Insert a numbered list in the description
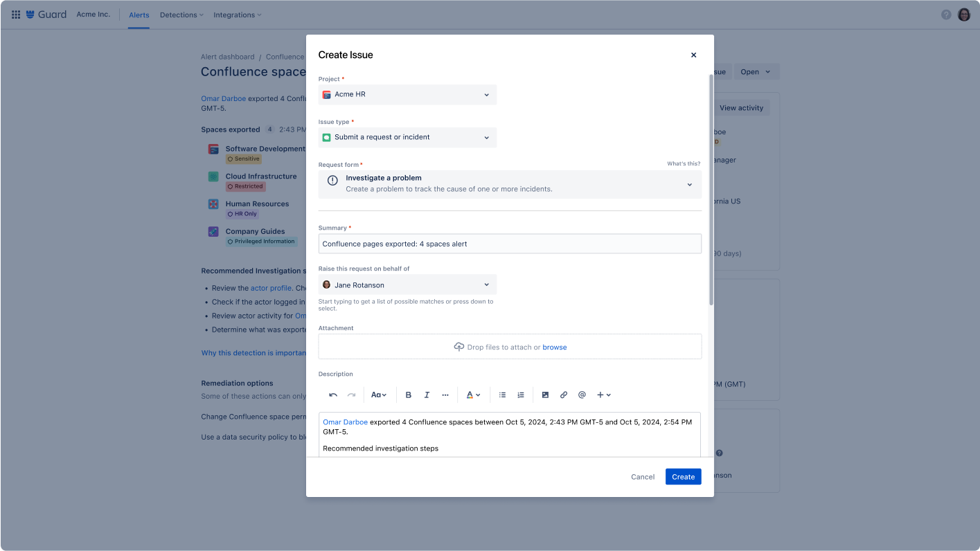The width and height of the screenshot is (980, 551). [520, 395]
